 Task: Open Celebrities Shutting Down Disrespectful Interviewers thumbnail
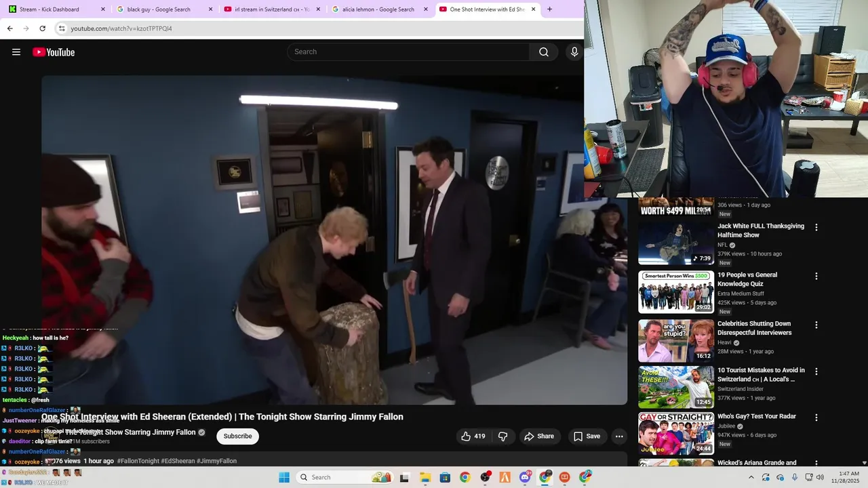coord(676,341)
